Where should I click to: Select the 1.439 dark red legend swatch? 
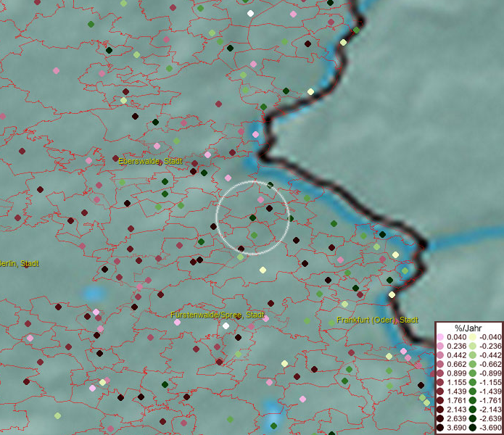440,391
